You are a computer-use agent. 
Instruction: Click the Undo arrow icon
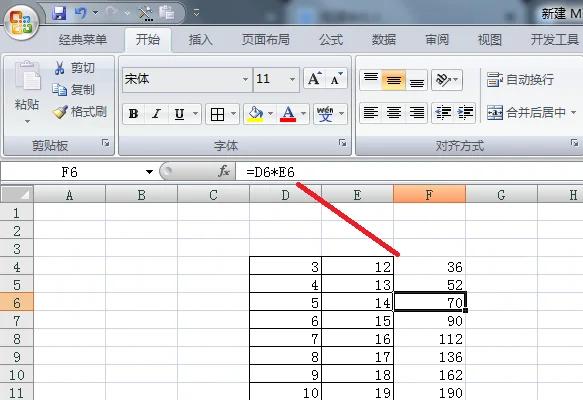80,13
